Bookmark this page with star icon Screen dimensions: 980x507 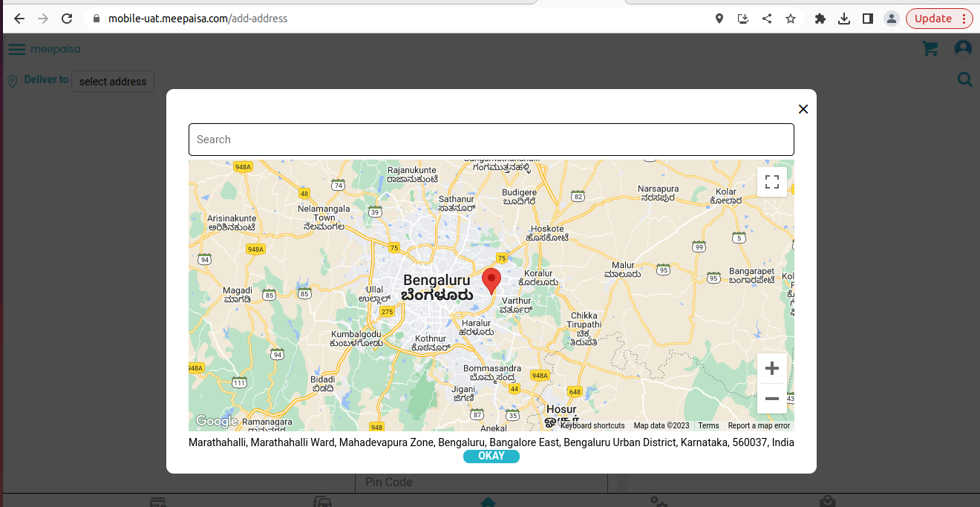[x=791, y=19]
